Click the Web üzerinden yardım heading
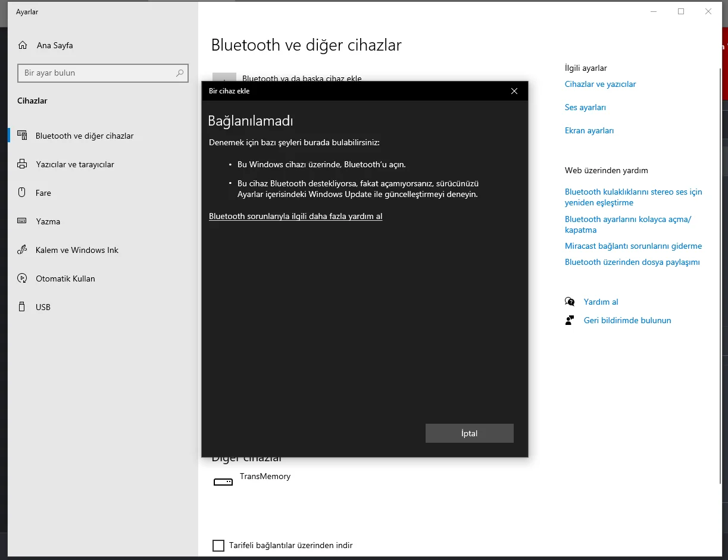 607,171
